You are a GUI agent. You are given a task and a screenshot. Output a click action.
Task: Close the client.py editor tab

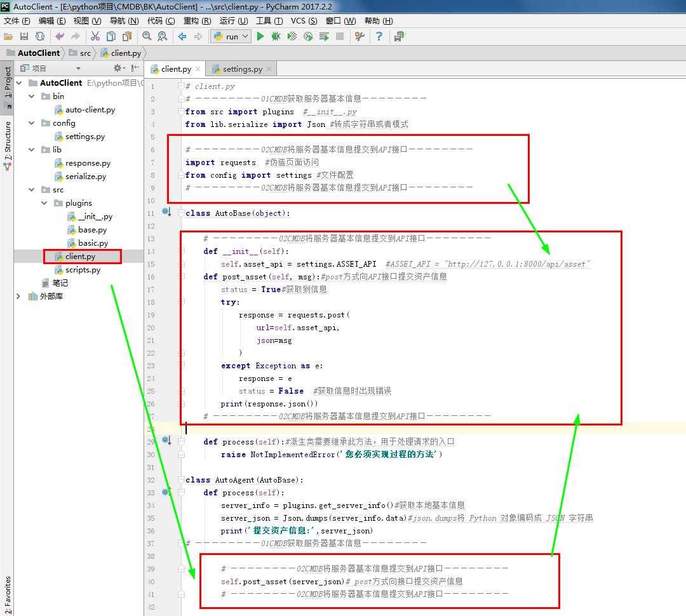click(x=198, y=69)
